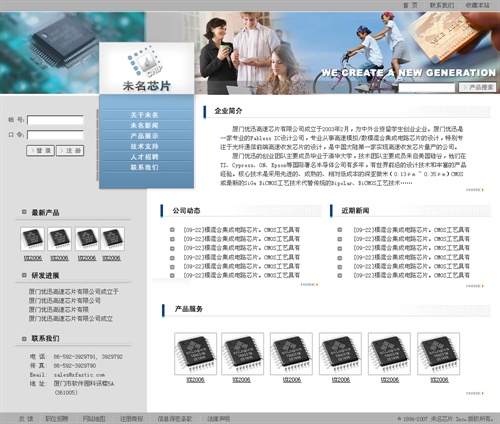The height and width of the screenshot is (424, 500).
Task: Click the 近期新闻 section heading
Action: coord(355,210)
